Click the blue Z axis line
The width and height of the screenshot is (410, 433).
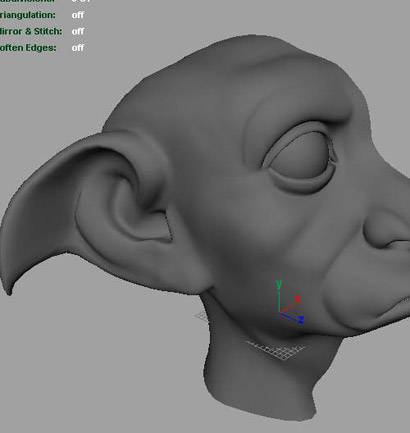pos(288,317)
